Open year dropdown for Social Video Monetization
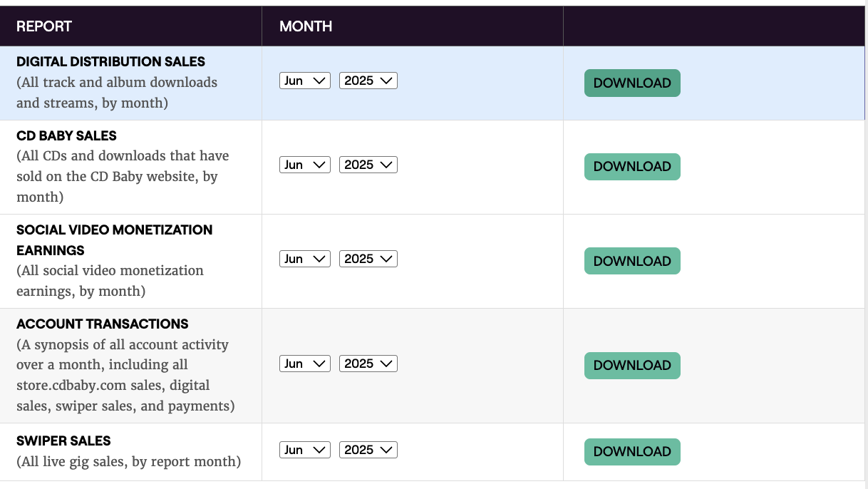The height and width of the screenshot is (489, 868). coord(368,259)
